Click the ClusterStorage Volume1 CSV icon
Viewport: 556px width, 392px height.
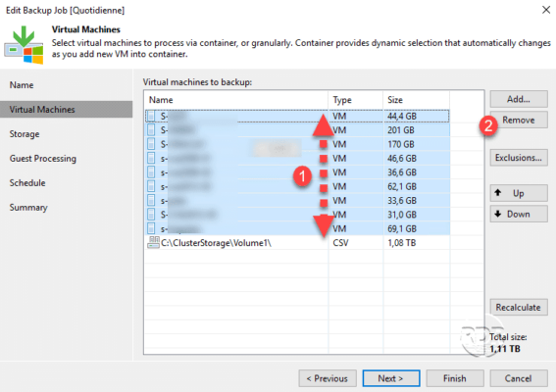point(154,242)
